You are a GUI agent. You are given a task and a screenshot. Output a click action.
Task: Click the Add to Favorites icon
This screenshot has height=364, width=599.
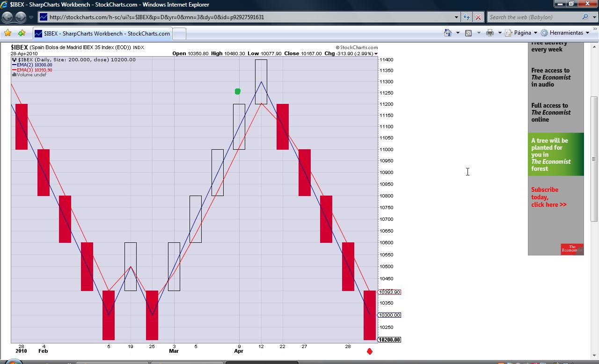22,33
